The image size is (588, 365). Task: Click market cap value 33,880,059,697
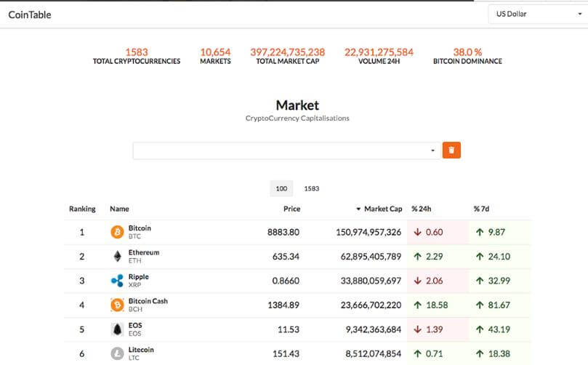click(x=371, y=281)
